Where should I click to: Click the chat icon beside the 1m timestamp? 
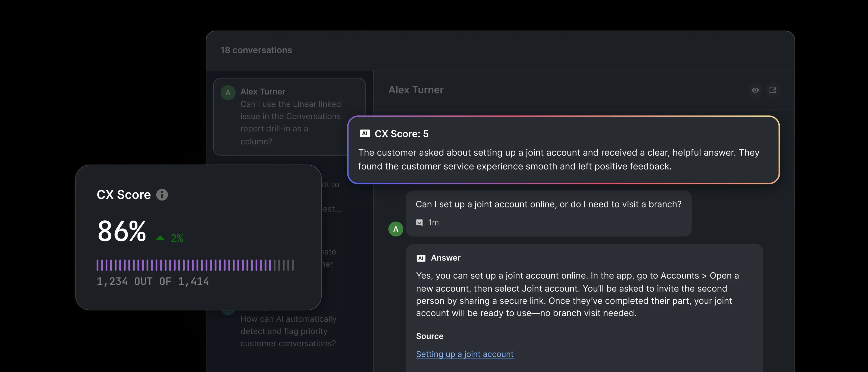pos(420,223)
